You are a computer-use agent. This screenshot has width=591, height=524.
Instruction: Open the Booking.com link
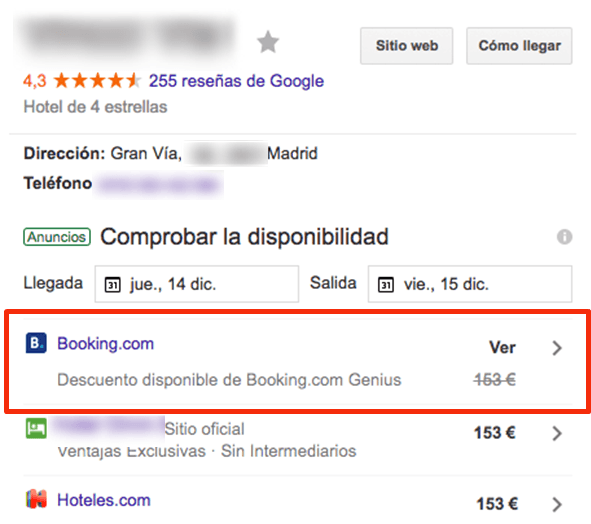coord(106,344)
